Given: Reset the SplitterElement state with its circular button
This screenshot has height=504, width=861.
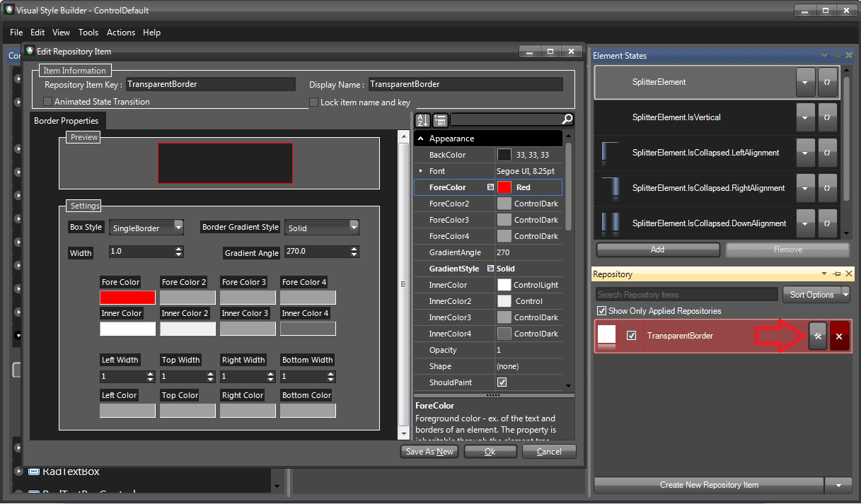Looking at the screenshot, I should [826, 82].
